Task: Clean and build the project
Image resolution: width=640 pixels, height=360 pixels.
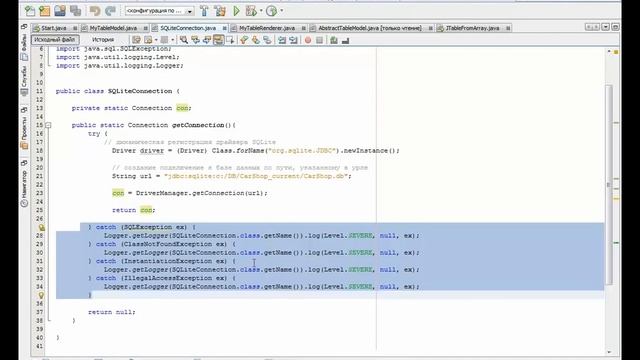Action: click(220, 11)
